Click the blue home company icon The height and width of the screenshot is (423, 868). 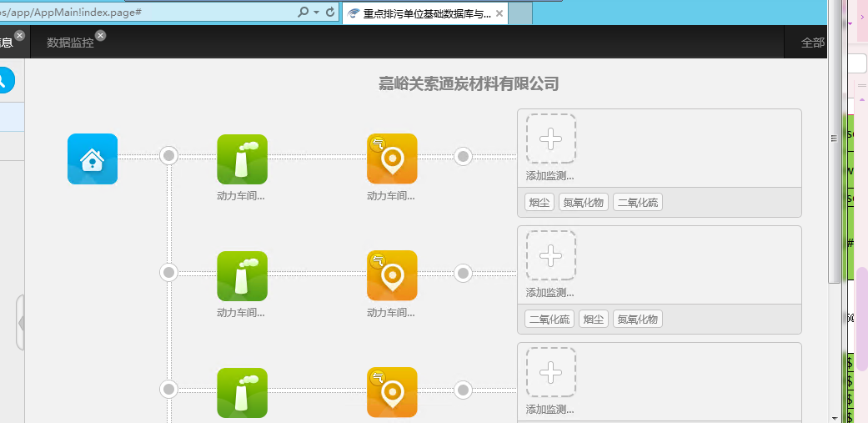[93, 159]
